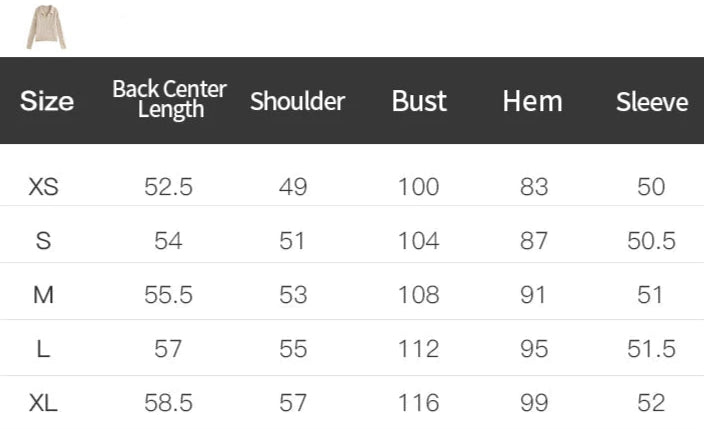Select the sleeve value 50.5
The image size is (704, 429).
pos(650,241)
